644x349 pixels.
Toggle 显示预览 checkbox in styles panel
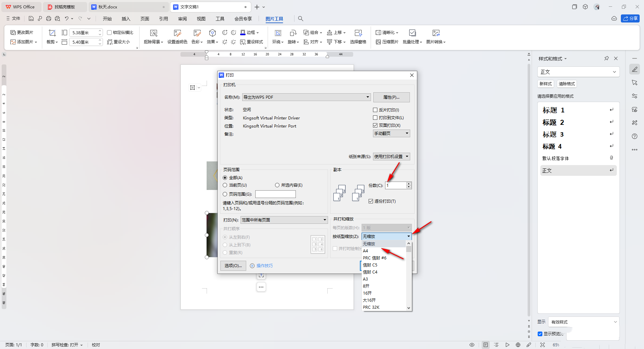pos(540,334)
